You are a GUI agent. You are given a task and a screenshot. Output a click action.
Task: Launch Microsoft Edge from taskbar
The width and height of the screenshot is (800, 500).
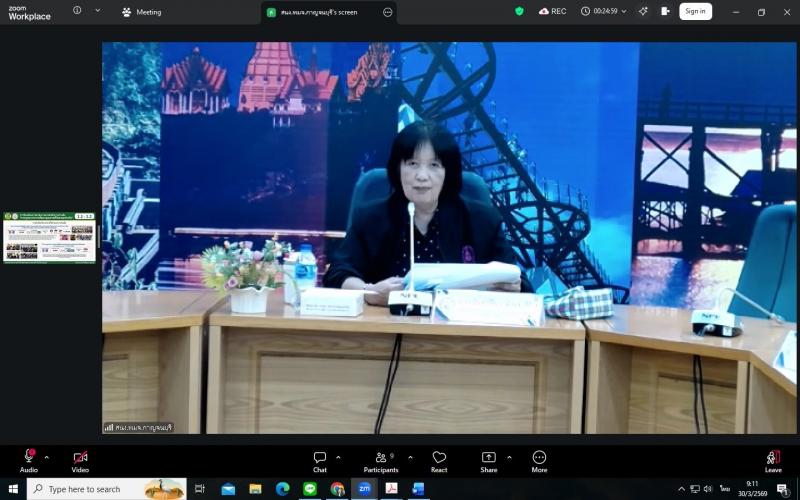click(x=283, y=489)
